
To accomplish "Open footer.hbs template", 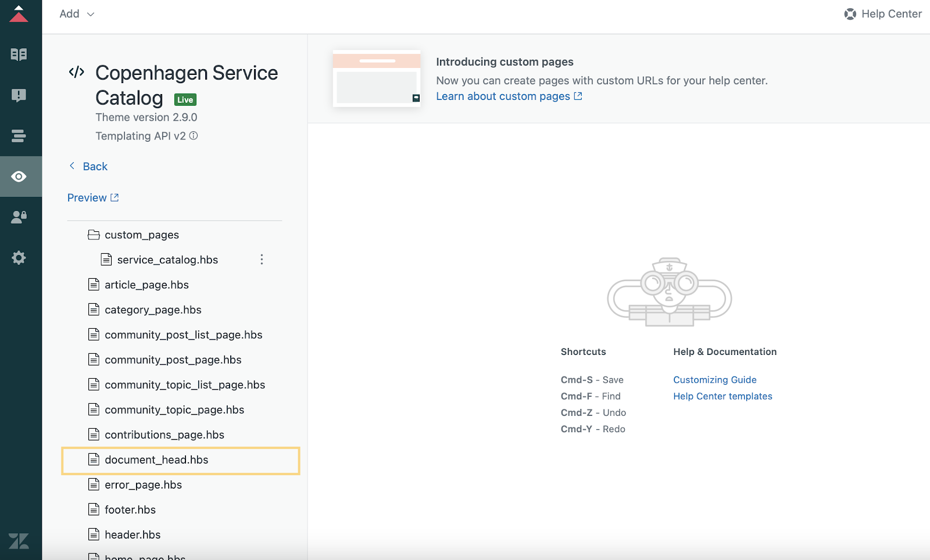I will click(x=130, y=509).
